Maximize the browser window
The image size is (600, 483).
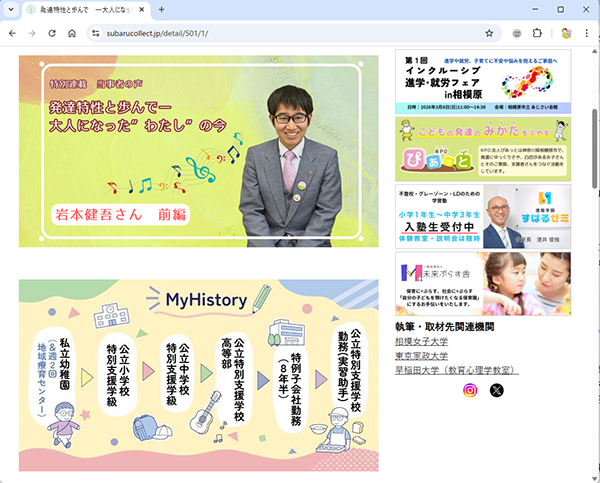click(561, 10)
